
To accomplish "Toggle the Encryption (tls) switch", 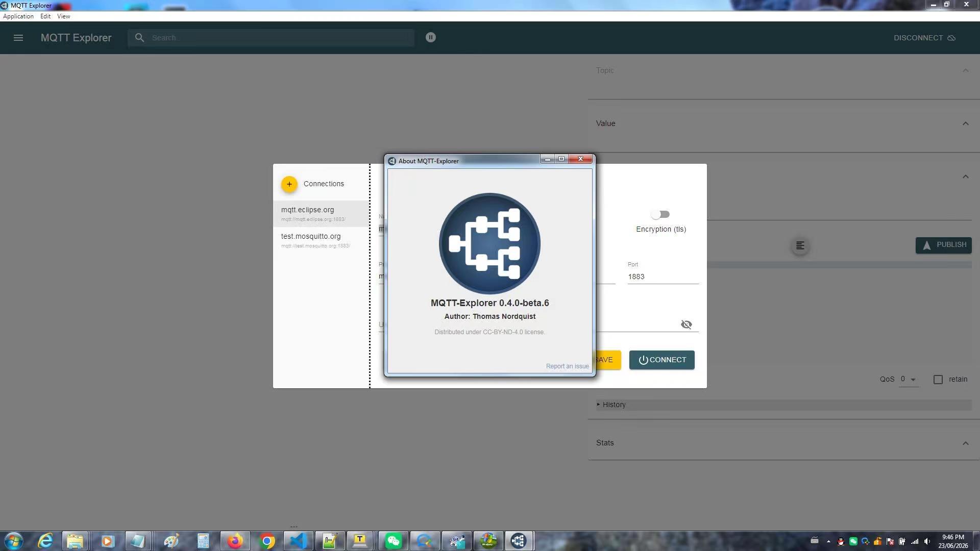I will click(660, 215).
